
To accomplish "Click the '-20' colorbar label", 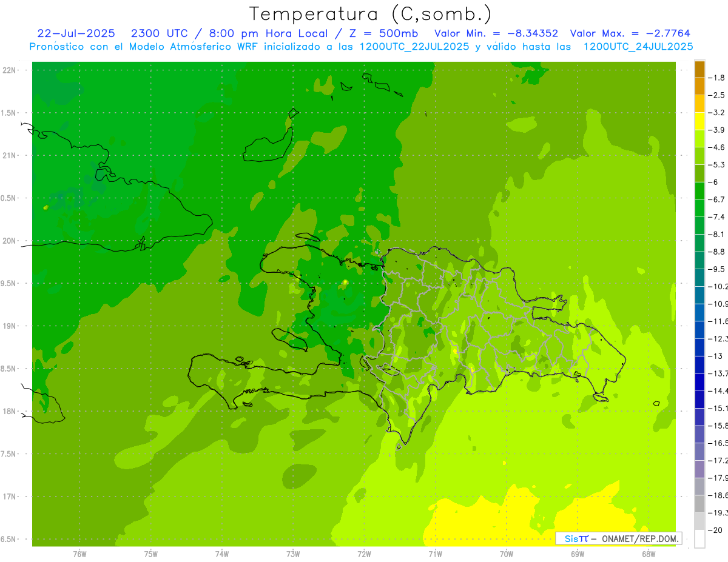I will [716, 530].
